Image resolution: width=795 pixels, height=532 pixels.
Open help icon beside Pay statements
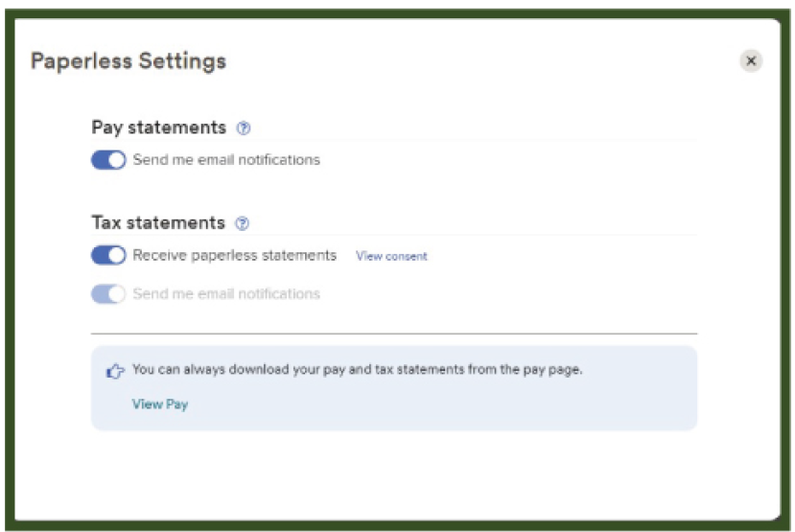tap(244, 127)
